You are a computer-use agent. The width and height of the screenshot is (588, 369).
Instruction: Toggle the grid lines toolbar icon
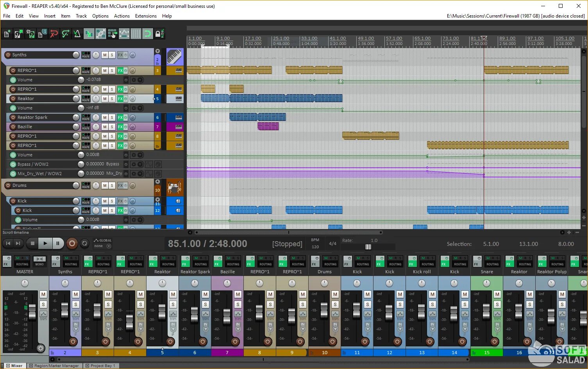(x=136, y=34)
